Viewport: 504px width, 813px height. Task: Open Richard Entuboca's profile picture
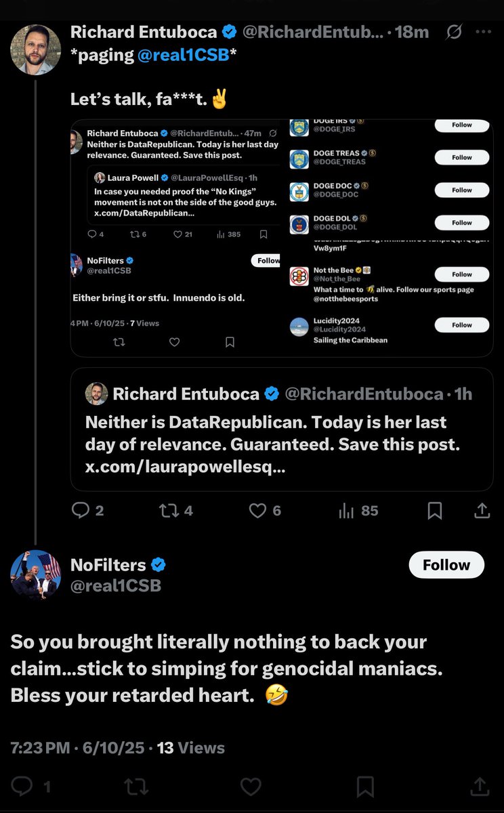click(36, 49)
